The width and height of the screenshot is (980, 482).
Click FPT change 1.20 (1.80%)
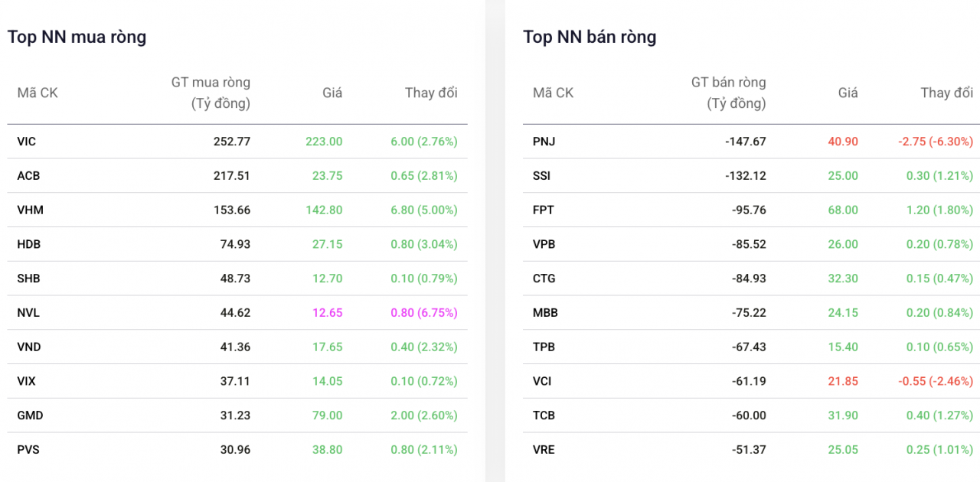point(939,210)
